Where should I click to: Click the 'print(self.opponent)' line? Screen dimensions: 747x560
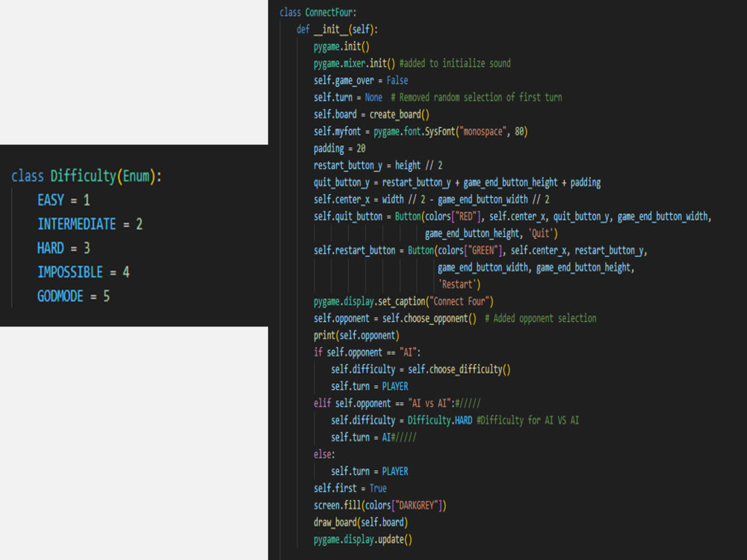coord(356,336)
